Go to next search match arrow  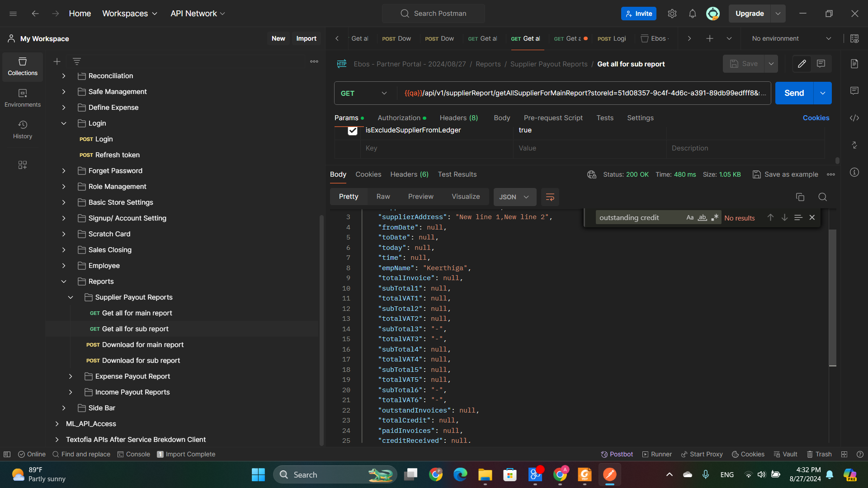click(784, 217)
